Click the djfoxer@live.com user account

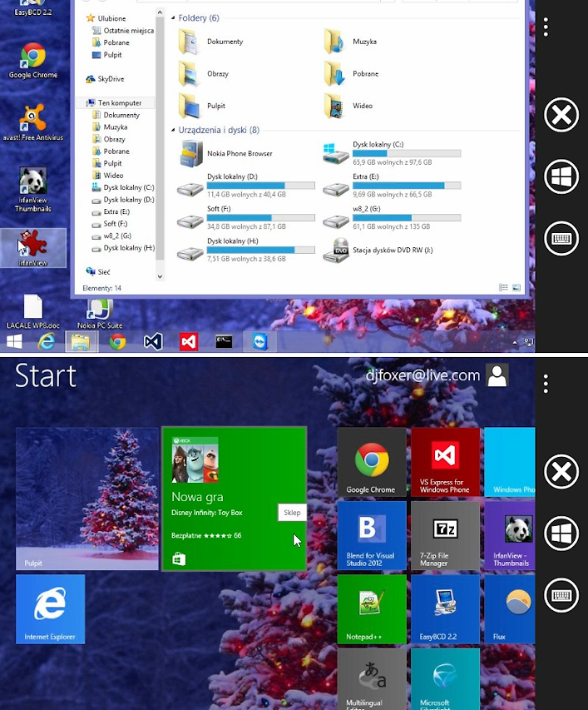[x=422, y=375]
